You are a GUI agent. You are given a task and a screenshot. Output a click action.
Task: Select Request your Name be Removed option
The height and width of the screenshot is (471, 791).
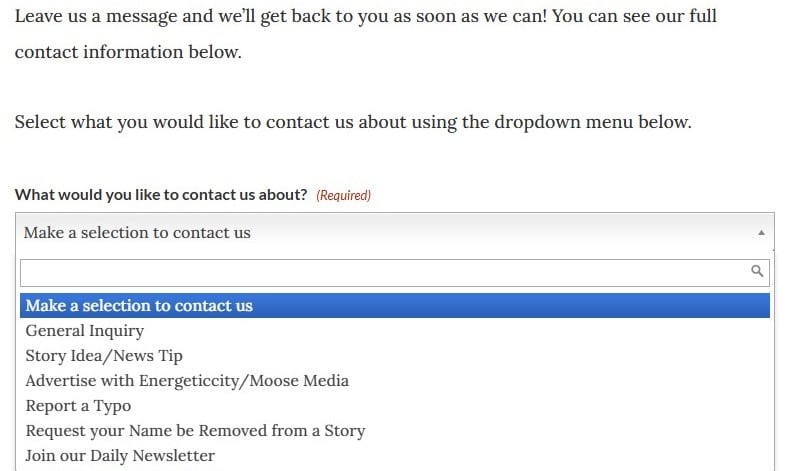click(195, 431)
